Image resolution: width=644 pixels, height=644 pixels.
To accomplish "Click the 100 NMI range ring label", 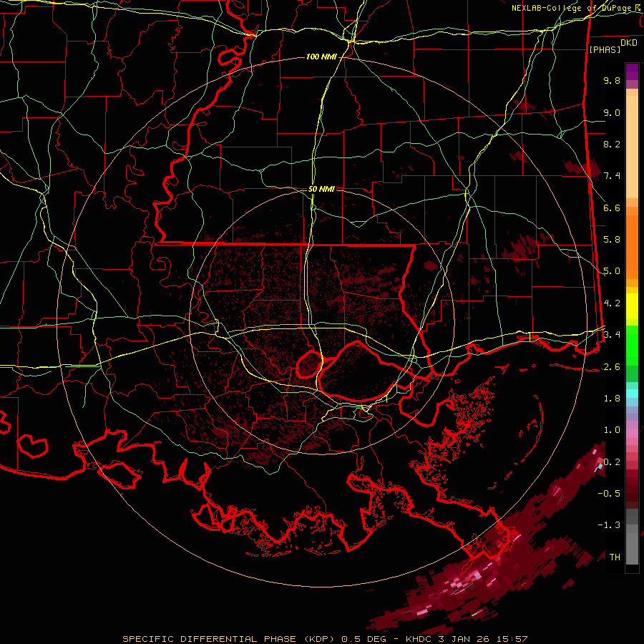I will point(321,57).
